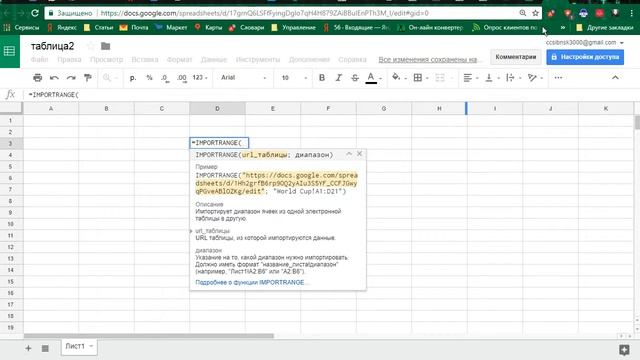640x360 pixels.
Task: Open the Яндекс bookmark
Action: (62, 27)
